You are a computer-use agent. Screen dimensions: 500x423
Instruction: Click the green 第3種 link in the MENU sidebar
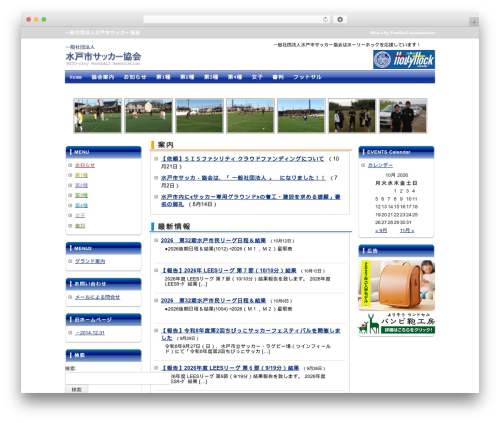click(81, 195)
